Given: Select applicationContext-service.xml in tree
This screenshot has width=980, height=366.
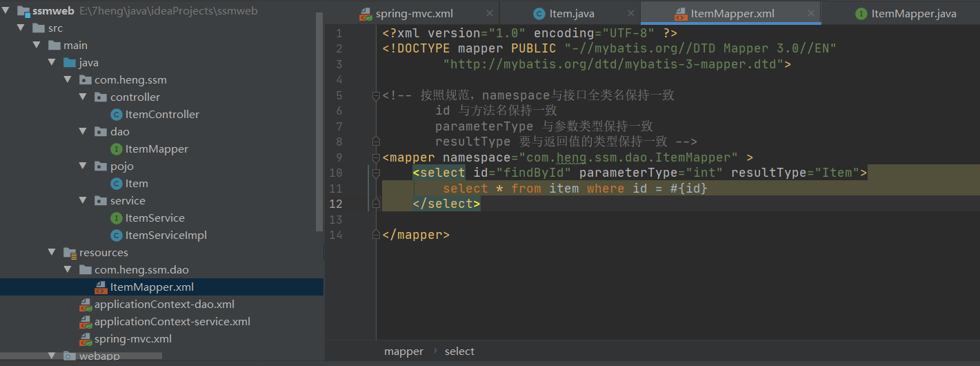Looking at the screenshot, I should (x=172, y=322).
